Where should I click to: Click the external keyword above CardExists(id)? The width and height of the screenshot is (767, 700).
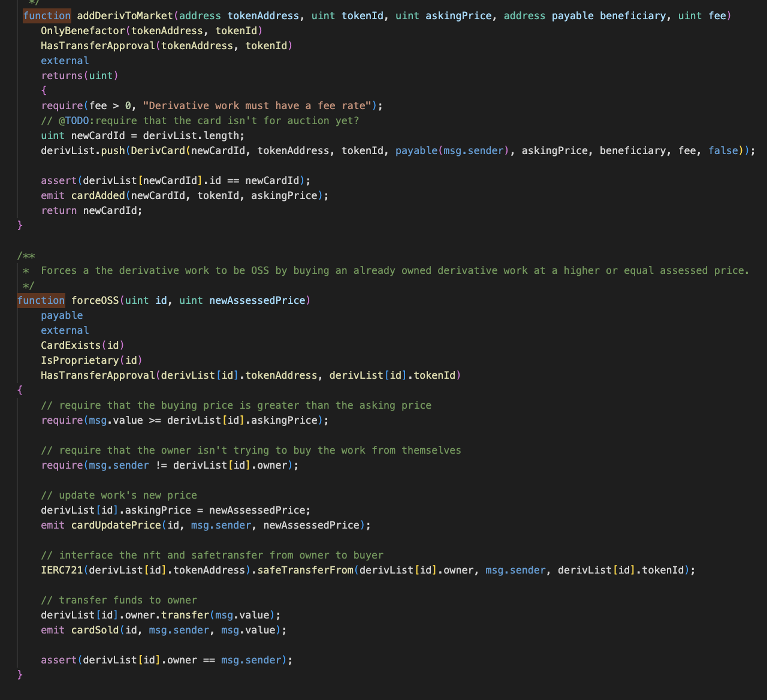[65, 330]
